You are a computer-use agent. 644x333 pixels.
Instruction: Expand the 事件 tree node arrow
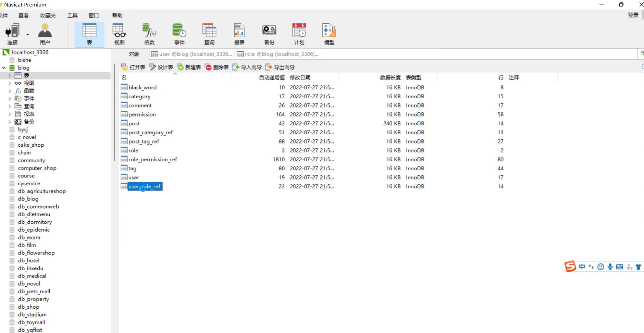click(x=10, y=99)
